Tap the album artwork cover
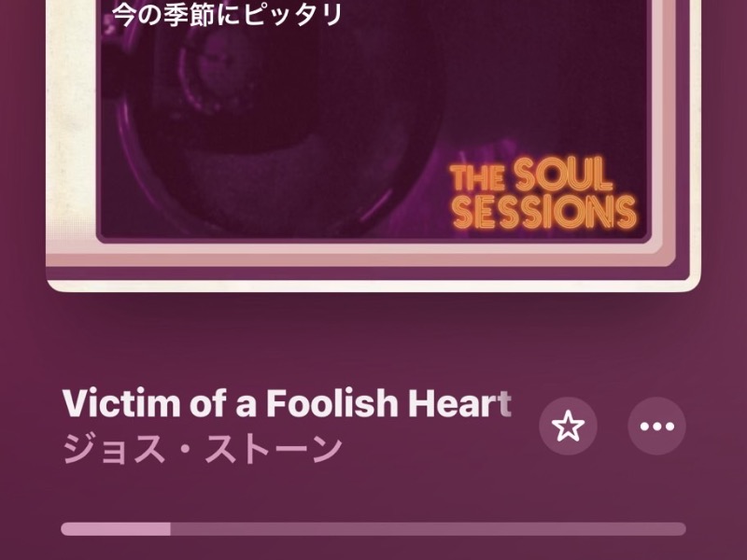Viewport: 747px width, 560px height. tap(373, 143)
